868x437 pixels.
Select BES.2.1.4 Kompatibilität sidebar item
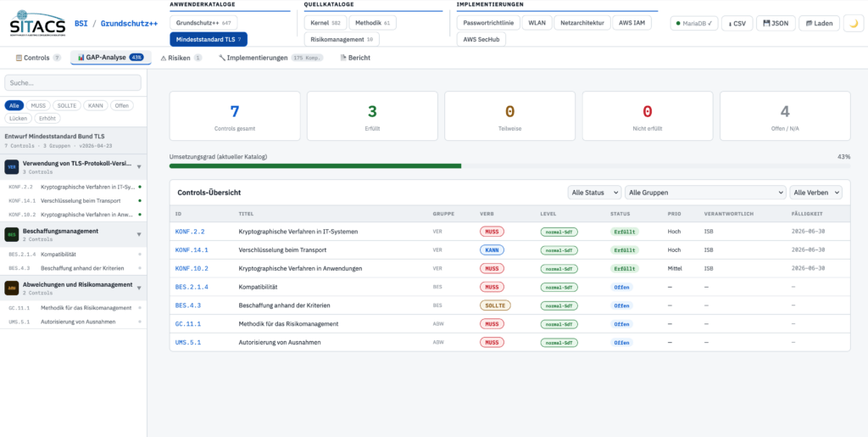coord(73,255)
